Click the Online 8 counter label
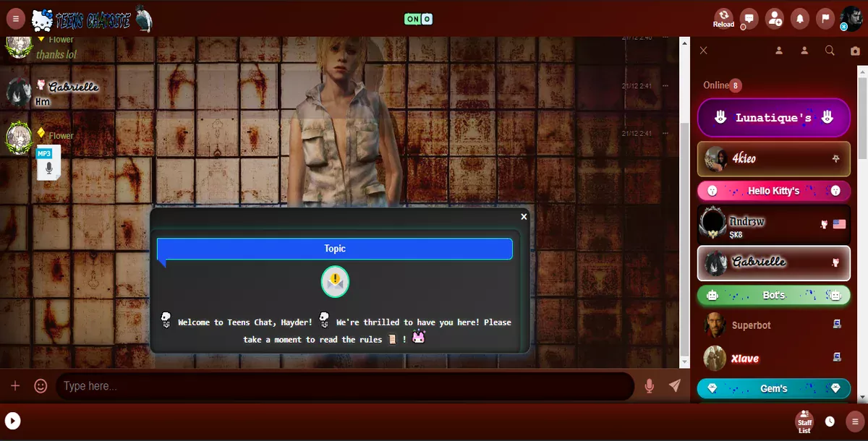 pos(723,85)
